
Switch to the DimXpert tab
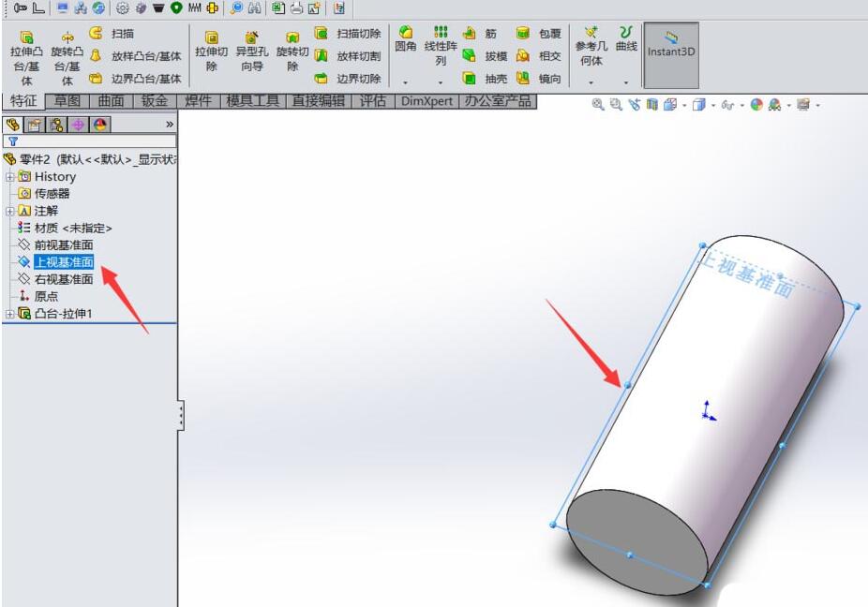(427, 101)
